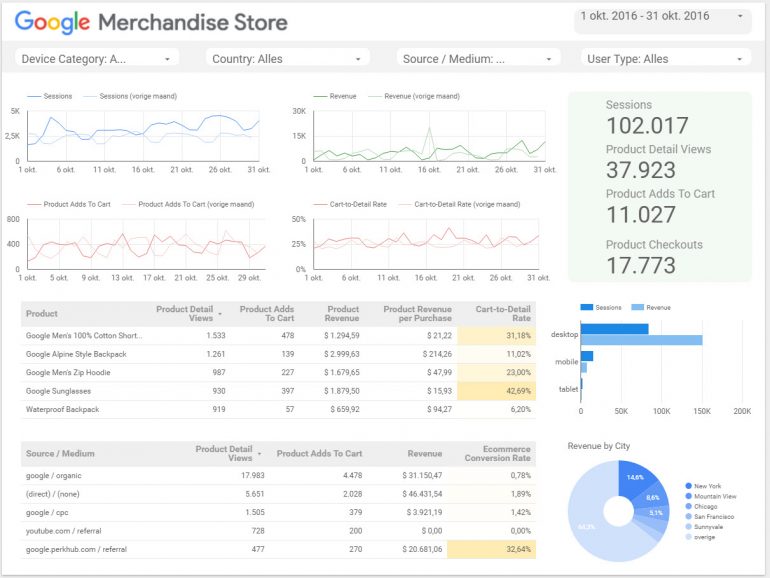Sort by Product Revenue per Purchase header

point(417,313)
